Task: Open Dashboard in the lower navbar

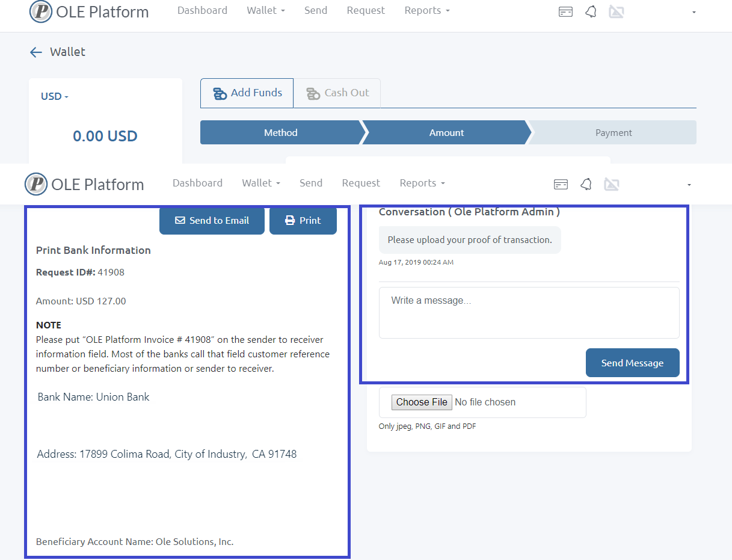Action: pos(197,183)
